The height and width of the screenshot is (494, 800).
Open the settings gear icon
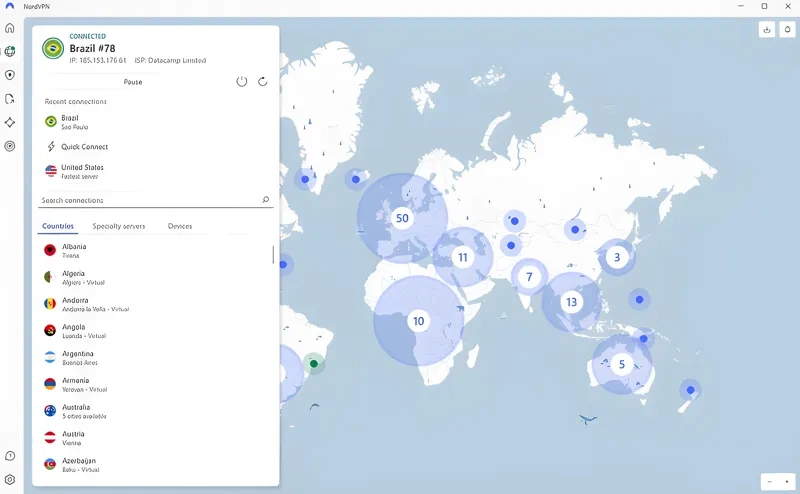point(10,479)
